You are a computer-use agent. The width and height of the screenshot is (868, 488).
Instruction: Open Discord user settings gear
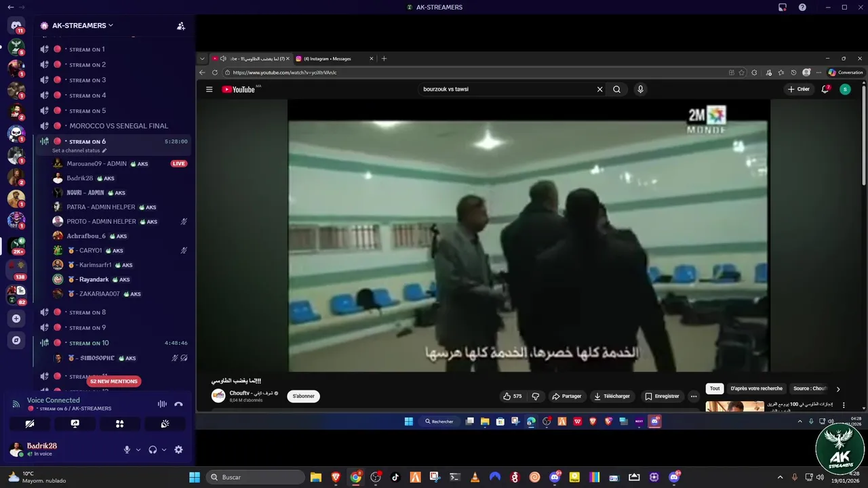coord(178,449)
